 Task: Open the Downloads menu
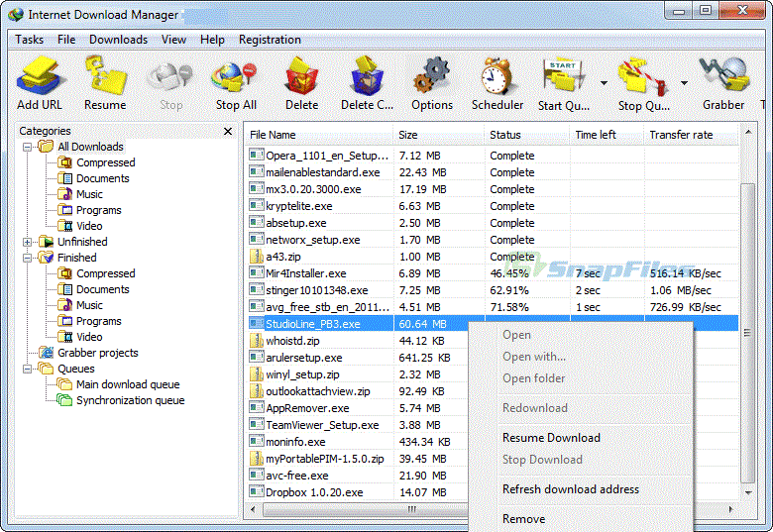coord(118,40)
